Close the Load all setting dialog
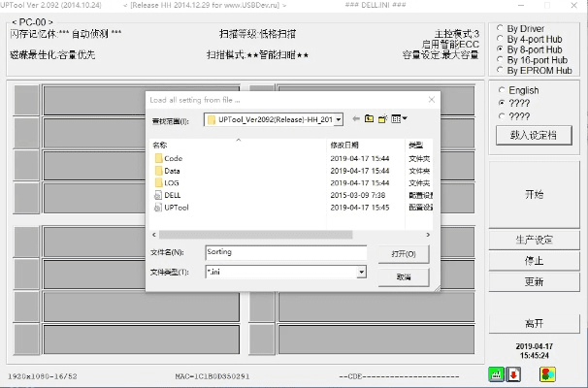This screenshot has height=388, width=588. pos(432,99)
